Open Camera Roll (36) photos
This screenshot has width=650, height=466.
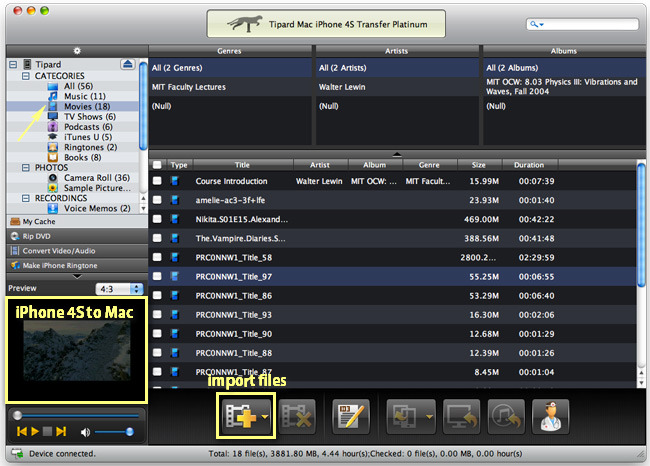click(97, 177)
